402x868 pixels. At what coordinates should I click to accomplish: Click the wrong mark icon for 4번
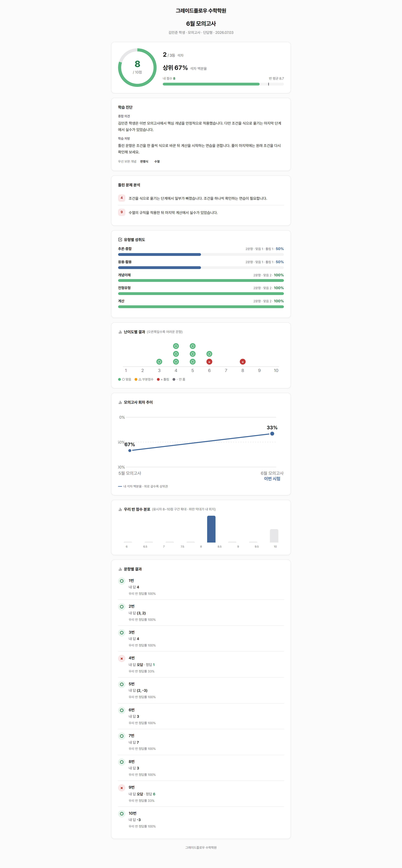[x=122, y=658]
